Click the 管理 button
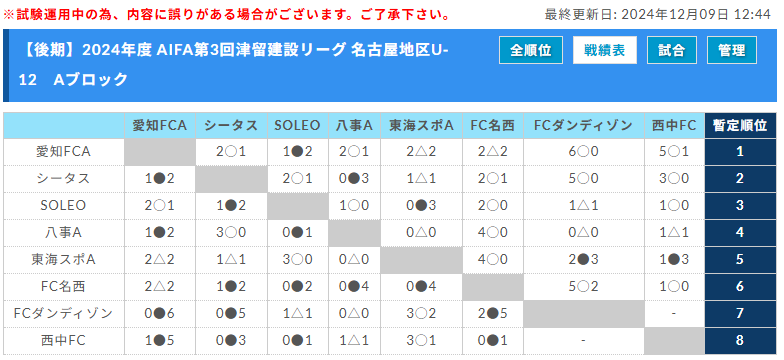This screenshot has height=360, width=784. click(x=732, y=50)
